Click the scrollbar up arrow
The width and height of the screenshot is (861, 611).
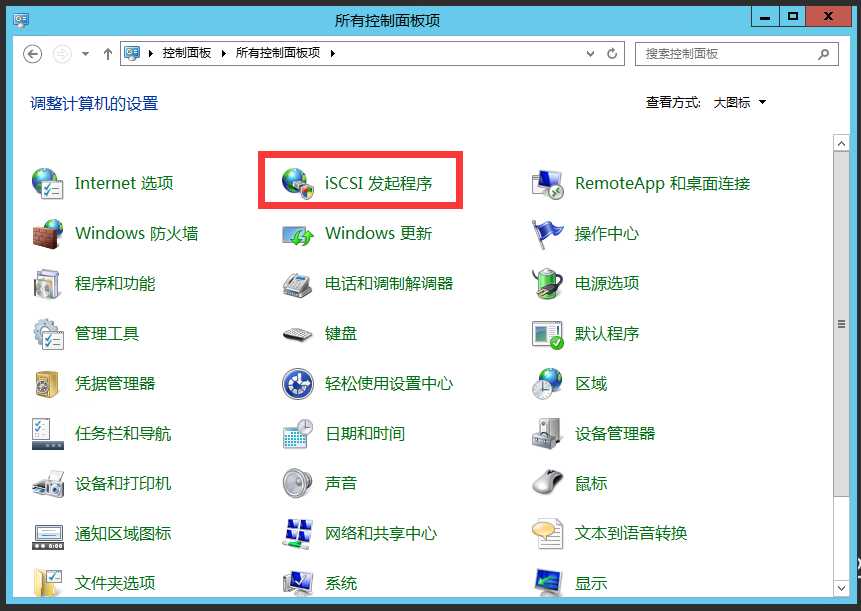[x=841, y=143]
